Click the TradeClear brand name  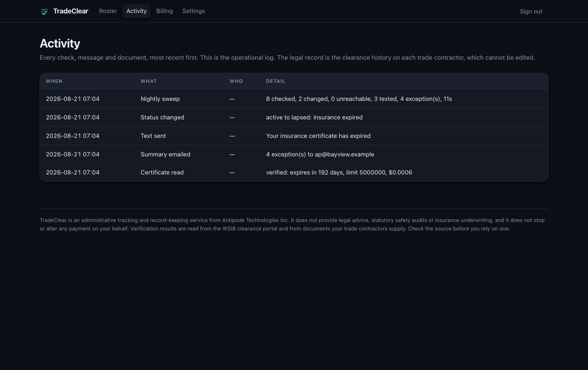[x=71, y=11]
